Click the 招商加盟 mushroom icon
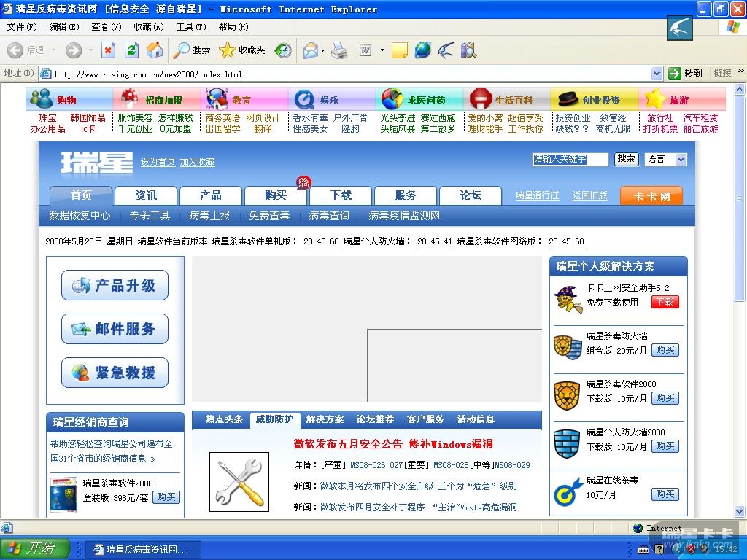747x560 pixels. pyautogui.click(x=129, y=98)
